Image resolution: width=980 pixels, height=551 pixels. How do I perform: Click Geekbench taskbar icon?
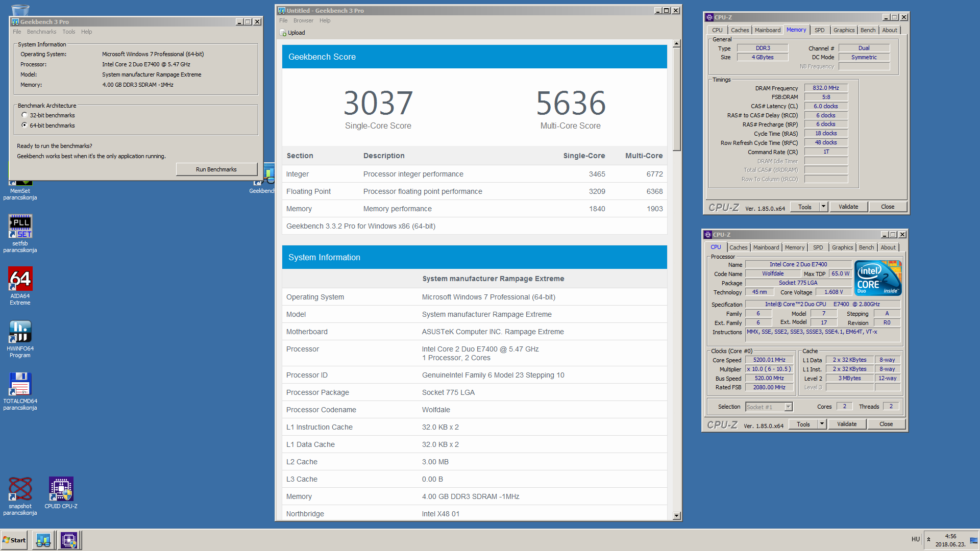click(43, 540)
